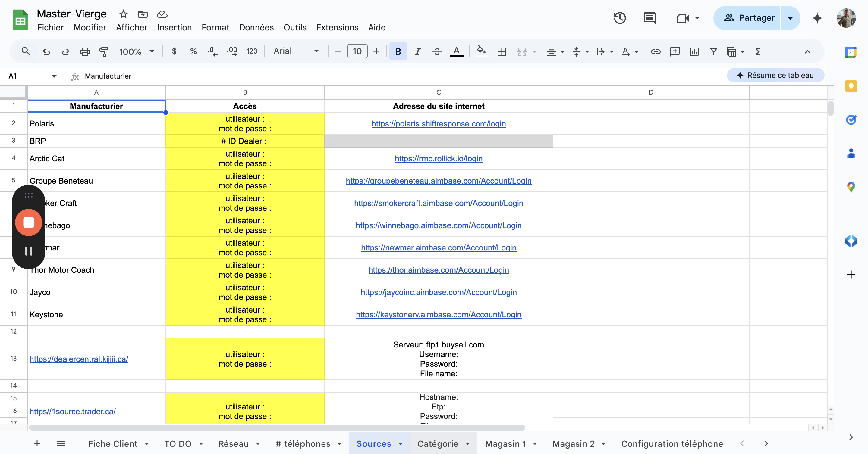Viewport: 868px width, 454px height.
Task: View cloud document status
Action: click(x=162, y=14)
